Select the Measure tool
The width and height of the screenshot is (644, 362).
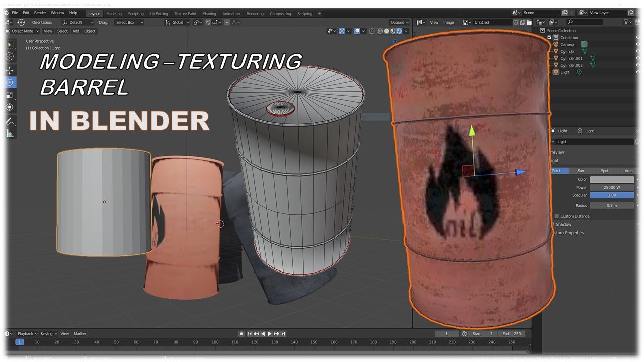[10, 133]
